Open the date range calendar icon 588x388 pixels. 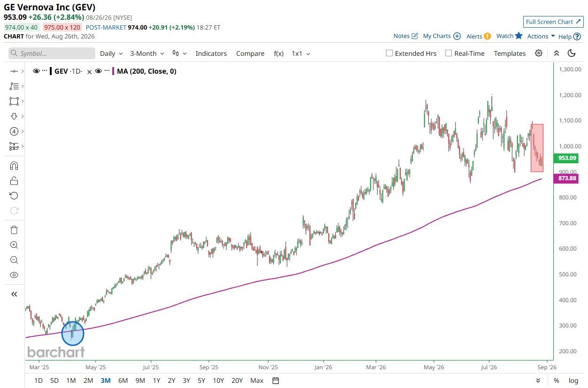[x=276, y=380]
